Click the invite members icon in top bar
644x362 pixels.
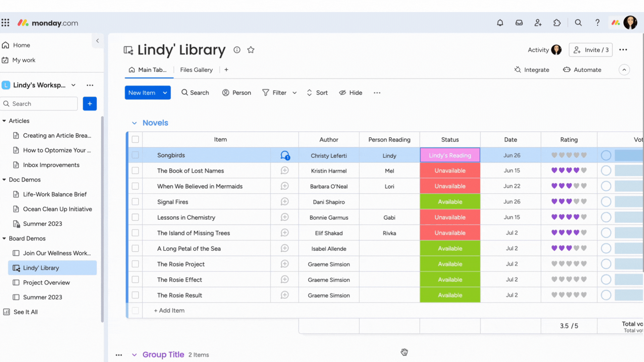click(538, 23)
